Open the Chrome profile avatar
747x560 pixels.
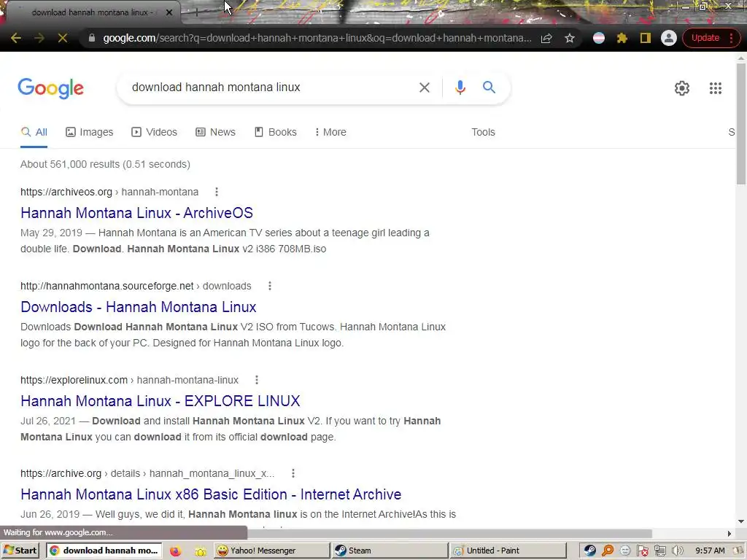point(668,38)
